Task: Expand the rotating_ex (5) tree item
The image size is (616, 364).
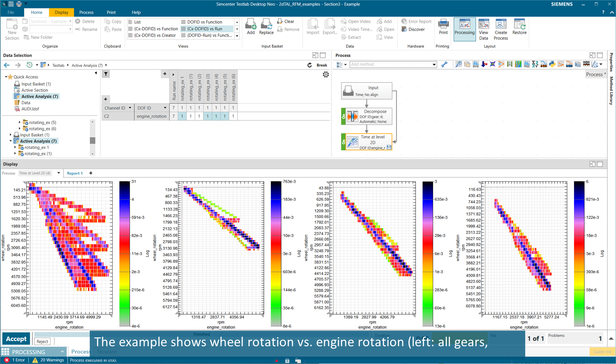Action: 19,122
